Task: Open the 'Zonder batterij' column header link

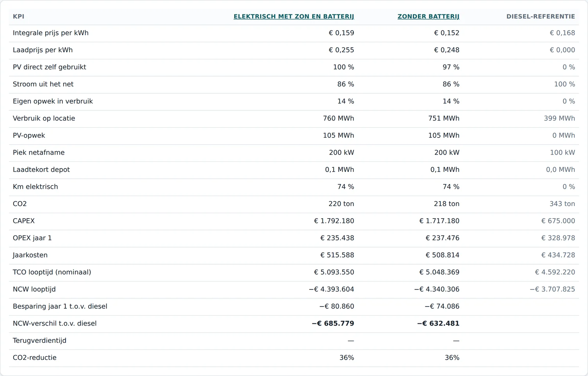Action: pos(429,17)
